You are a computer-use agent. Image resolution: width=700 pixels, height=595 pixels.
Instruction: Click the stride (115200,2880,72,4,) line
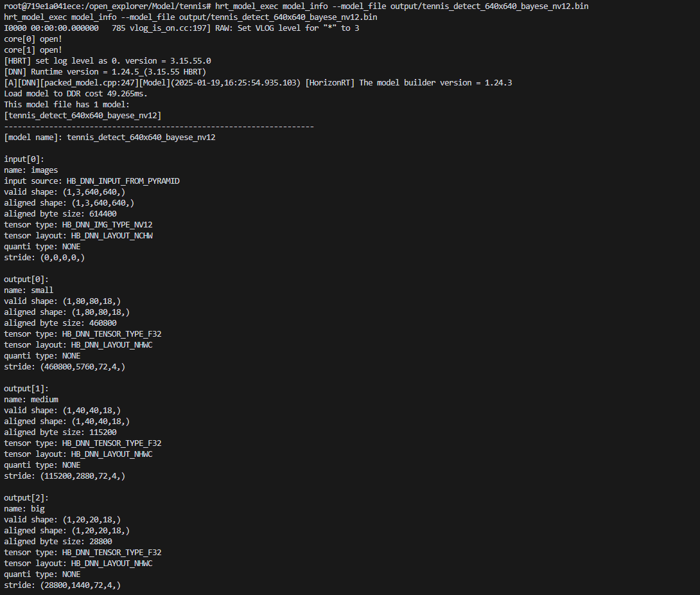point(65,475)
